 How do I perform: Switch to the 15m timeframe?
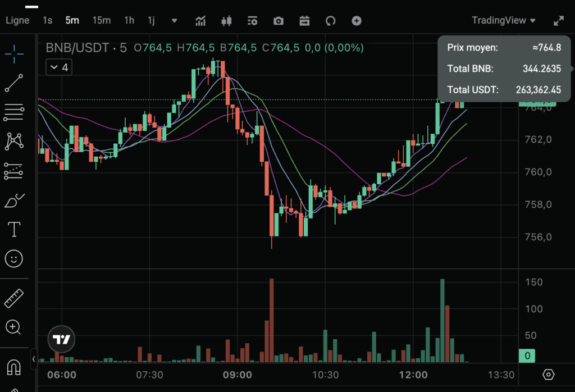[x=101, y=20]
